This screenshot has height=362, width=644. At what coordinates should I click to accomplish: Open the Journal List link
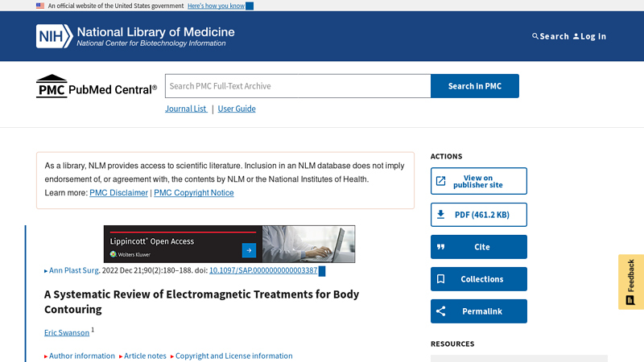tap(186, 109)
